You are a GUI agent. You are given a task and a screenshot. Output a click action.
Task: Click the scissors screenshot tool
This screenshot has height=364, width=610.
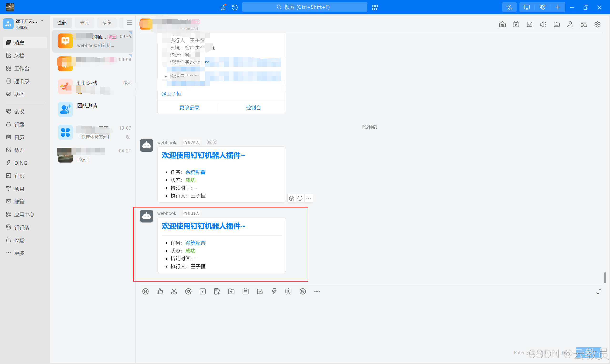coord(174,291)
